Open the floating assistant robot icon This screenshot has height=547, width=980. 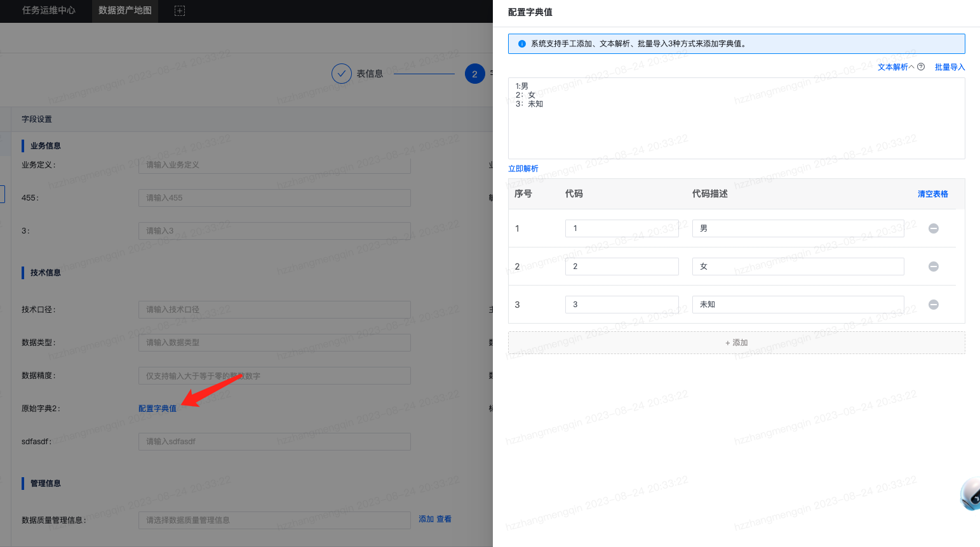tap(970, 494)
